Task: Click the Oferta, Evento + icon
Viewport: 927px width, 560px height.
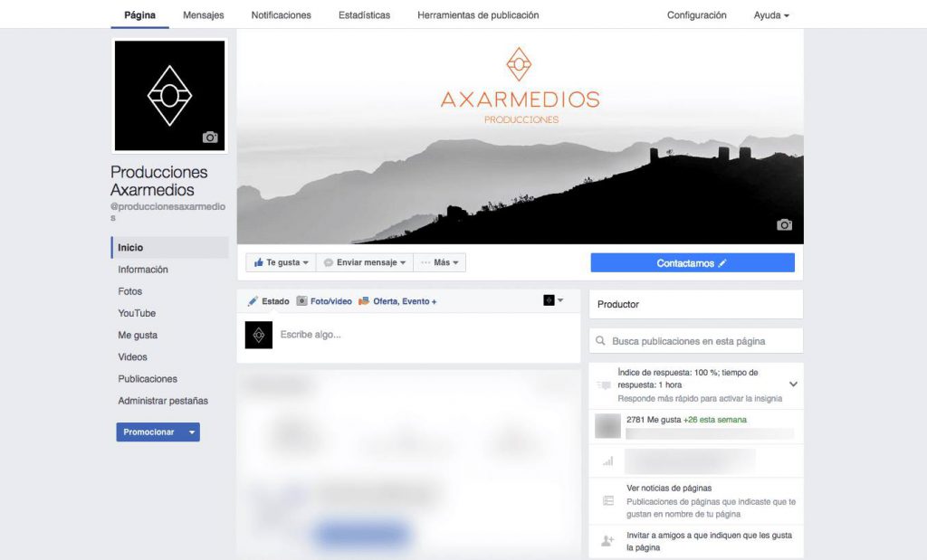Action: [x=364, y=301]
